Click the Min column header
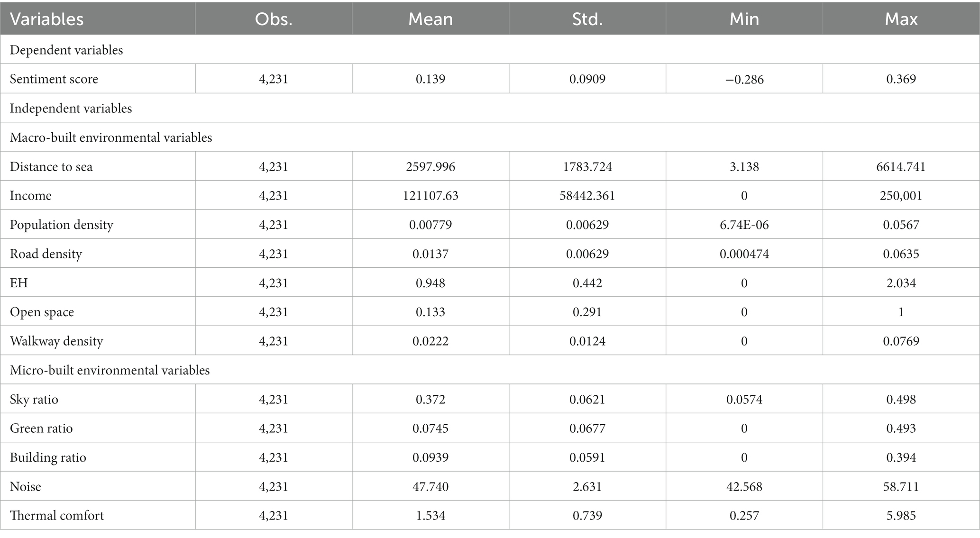 (x=744, y=19)
